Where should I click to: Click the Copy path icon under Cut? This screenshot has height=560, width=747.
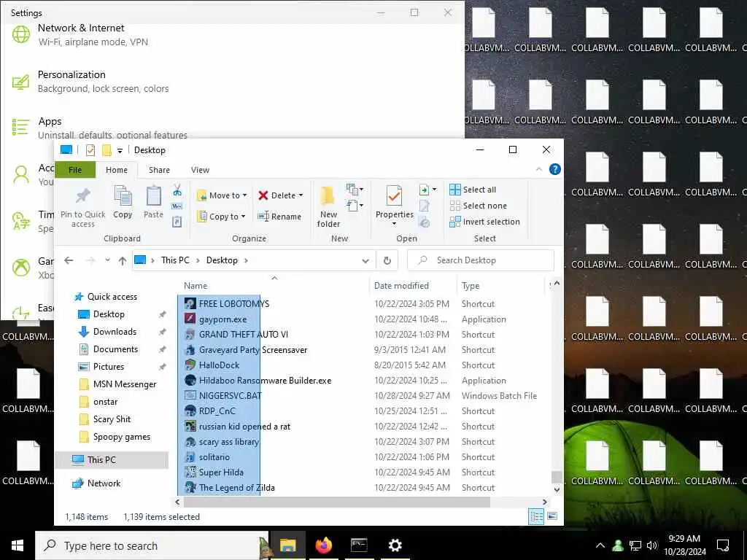[177, 206]
